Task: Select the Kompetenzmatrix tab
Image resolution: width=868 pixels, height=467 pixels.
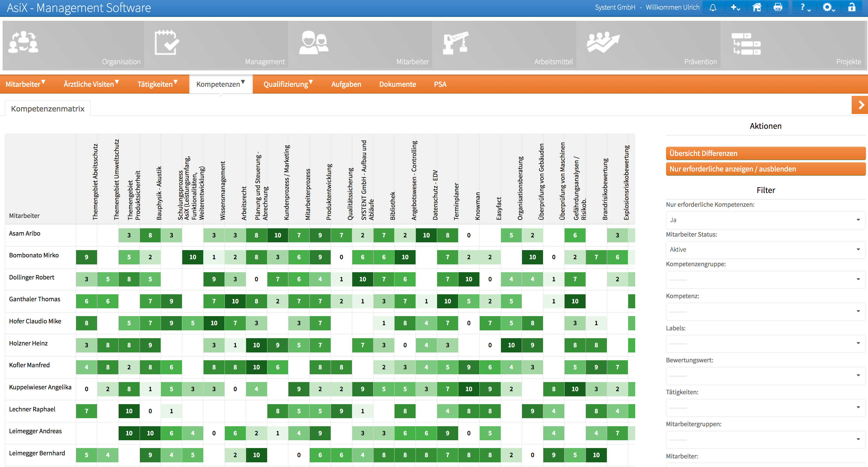Action: [48, 109]
